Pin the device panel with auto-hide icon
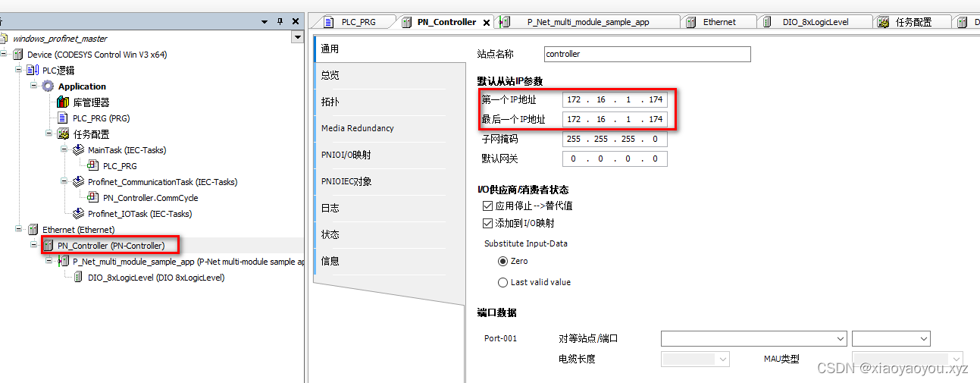This screenshot has width=980, height=383. [x=280, y=22]
